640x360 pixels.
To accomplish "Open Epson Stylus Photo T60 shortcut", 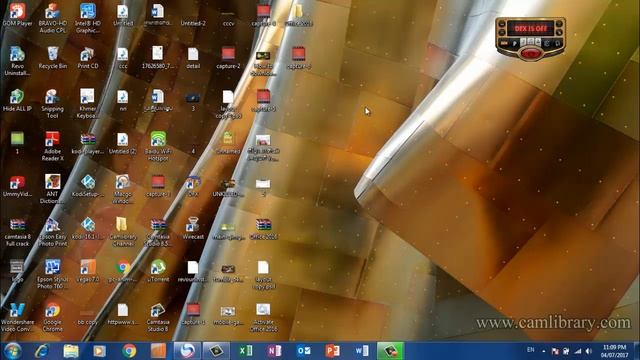I will [x=53, y=274].
